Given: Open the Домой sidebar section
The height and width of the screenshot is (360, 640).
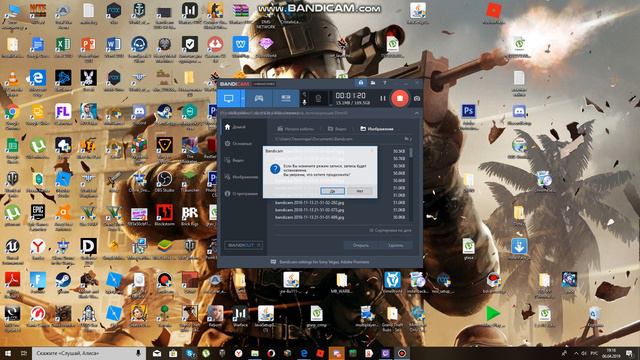Looking at the screenshot, I should 236,127.
